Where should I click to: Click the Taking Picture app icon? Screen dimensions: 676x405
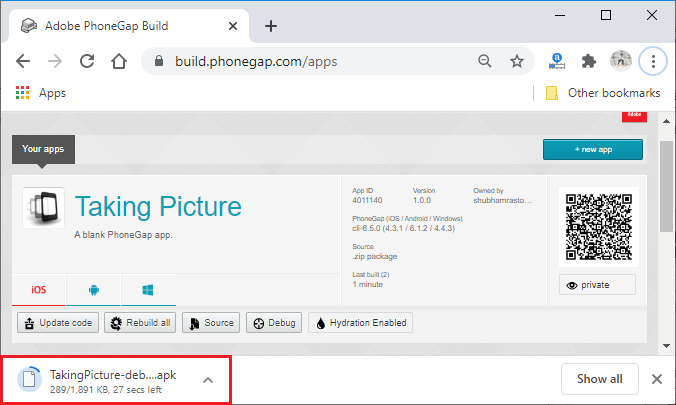(x=44, y=207)
